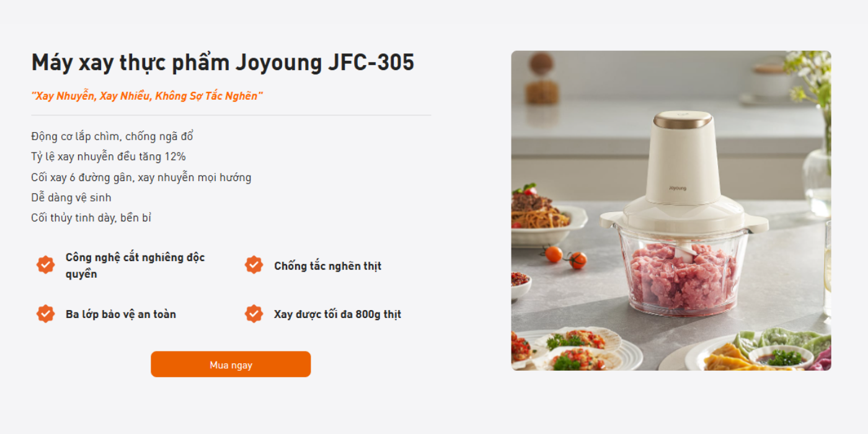Click check badge beside Ba lớp bảo vệ
The width and height of the screenshot is (868, 434).
pos(45,314)
